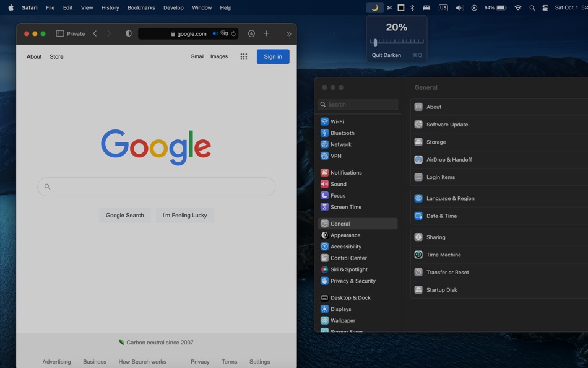The height and width of the screenshot is (368, 588).
Task: Open the Bluetooth menu bar icon
Action: [x=412, y=7]
